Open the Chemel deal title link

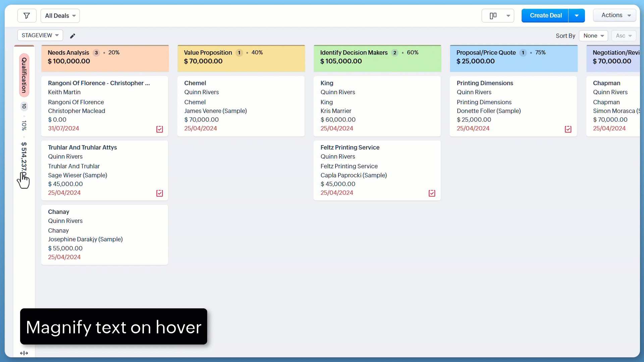coord(195,83)
